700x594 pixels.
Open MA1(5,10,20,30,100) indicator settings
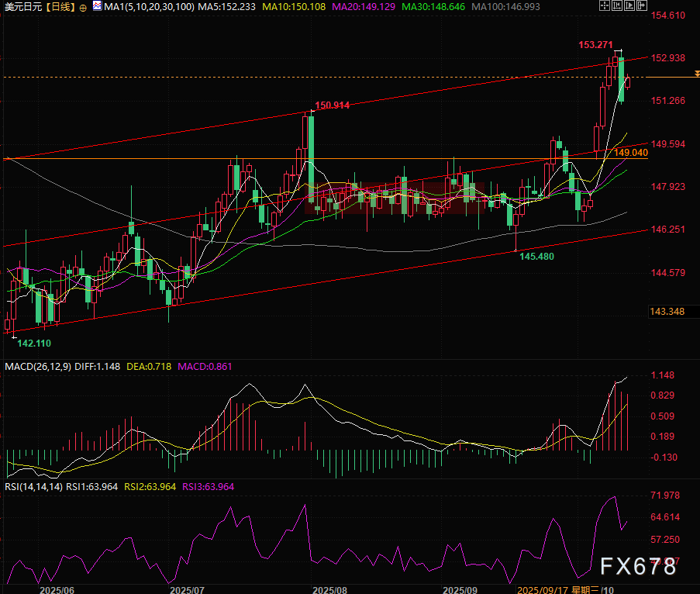click(140, 6)
